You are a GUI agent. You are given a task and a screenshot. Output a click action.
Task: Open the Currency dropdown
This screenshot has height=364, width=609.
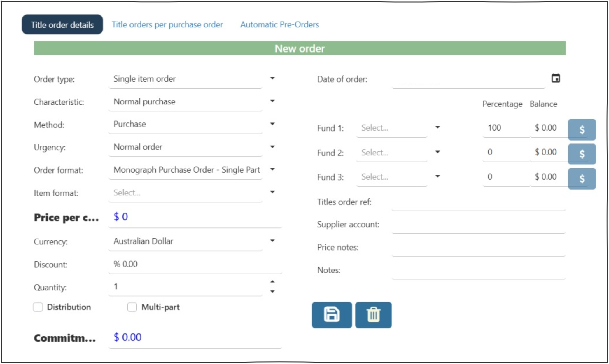click(272, 241)
